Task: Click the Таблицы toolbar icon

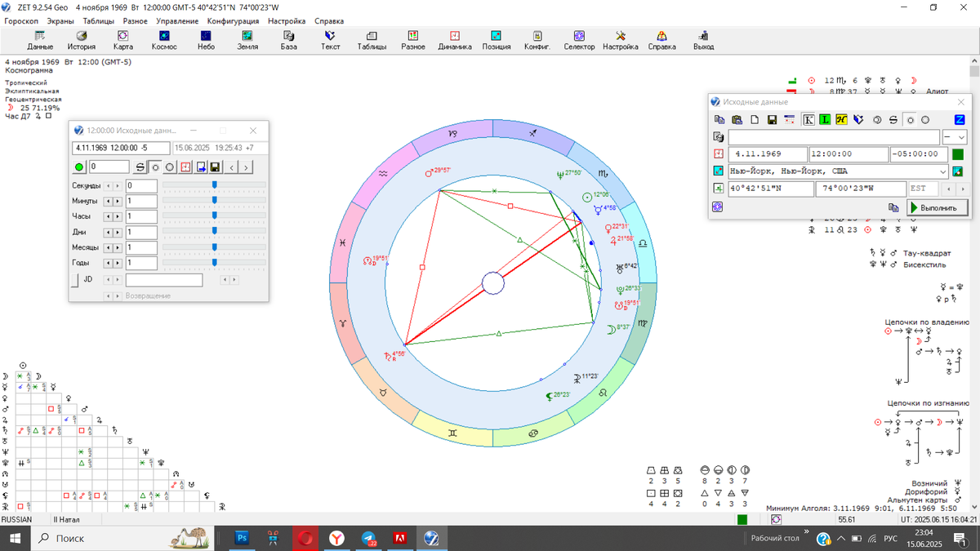Action: tap(372, 41)
